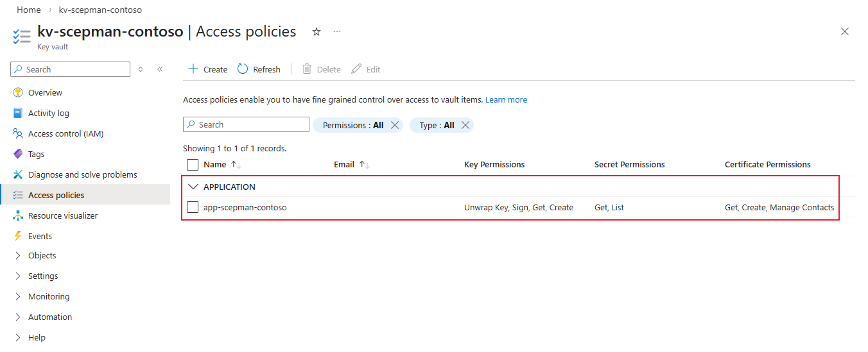Navigate to Home via breadcrumb

pyautogui.click(x=28, y=10)
